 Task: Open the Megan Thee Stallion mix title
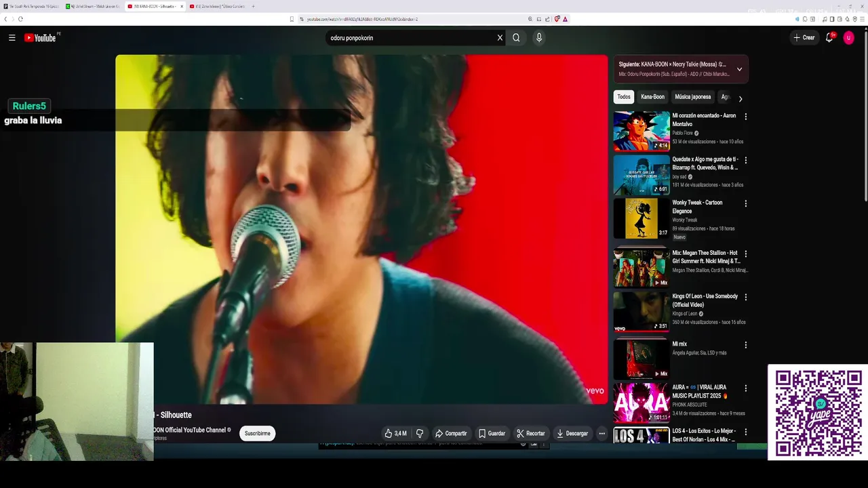706,257
